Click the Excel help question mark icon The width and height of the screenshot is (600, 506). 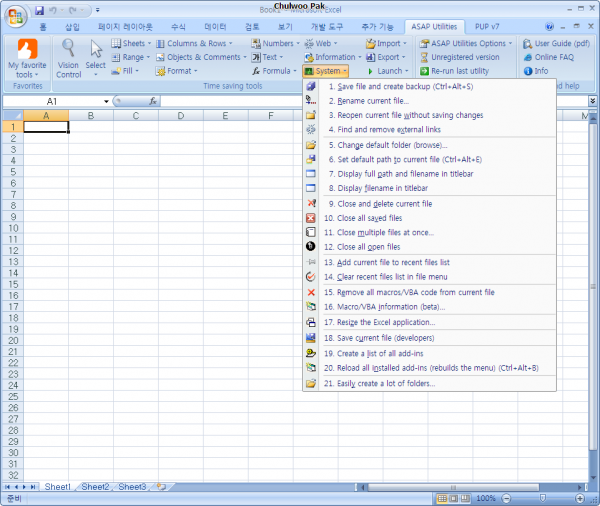pyautogui.click(x=549, y=26)
